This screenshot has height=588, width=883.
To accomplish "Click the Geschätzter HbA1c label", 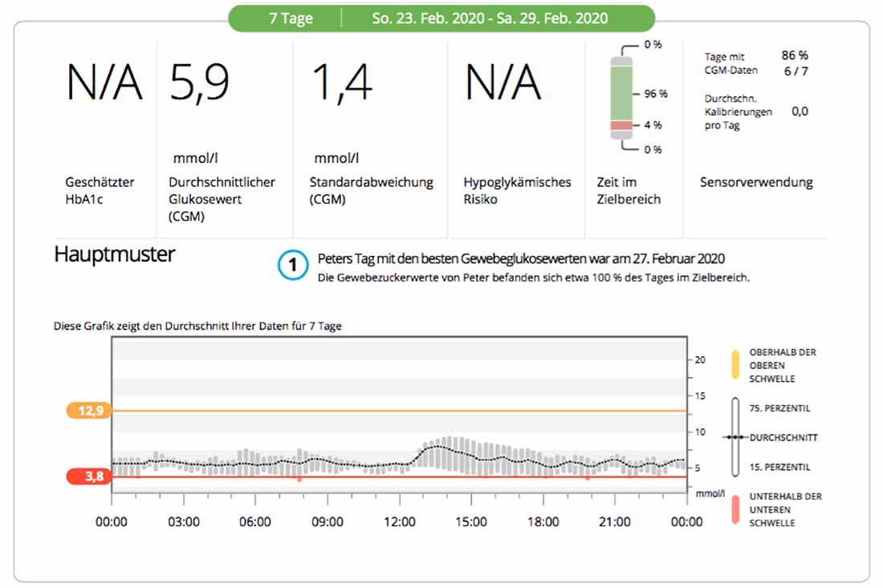I will click(x=100, y=191).
